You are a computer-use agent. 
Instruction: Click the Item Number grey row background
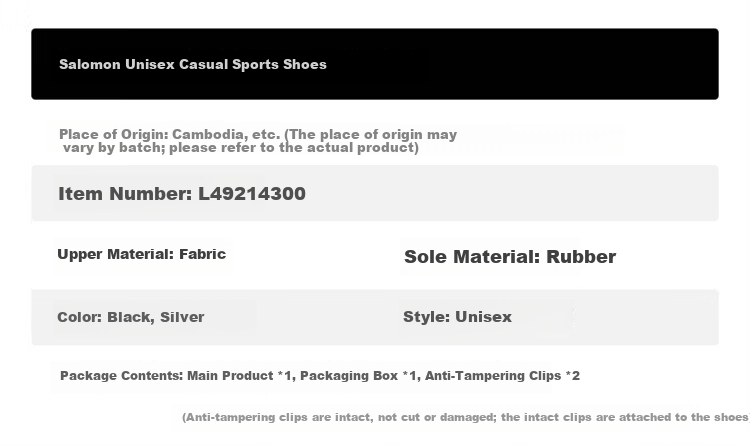pyautogui.click(x=375, y=193)
